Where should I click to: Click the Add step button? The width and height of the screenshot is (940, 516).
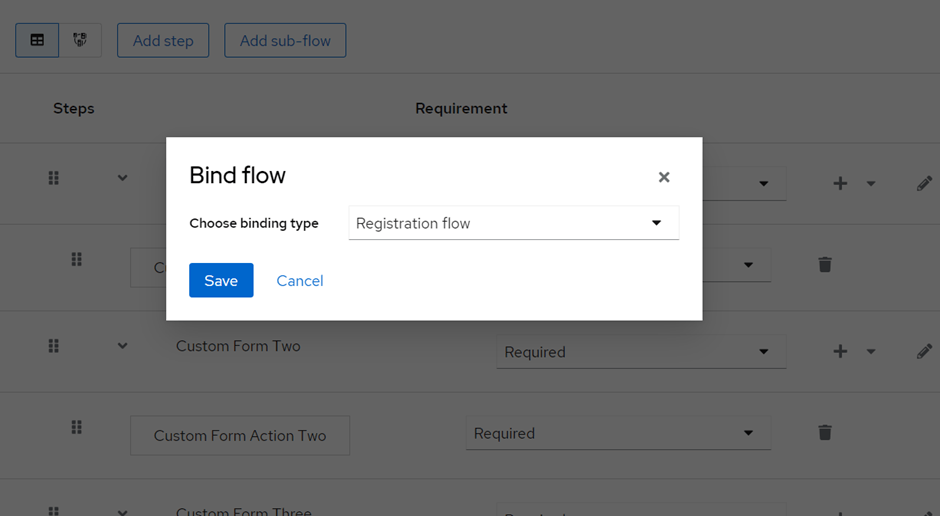(x=163, y=40)
